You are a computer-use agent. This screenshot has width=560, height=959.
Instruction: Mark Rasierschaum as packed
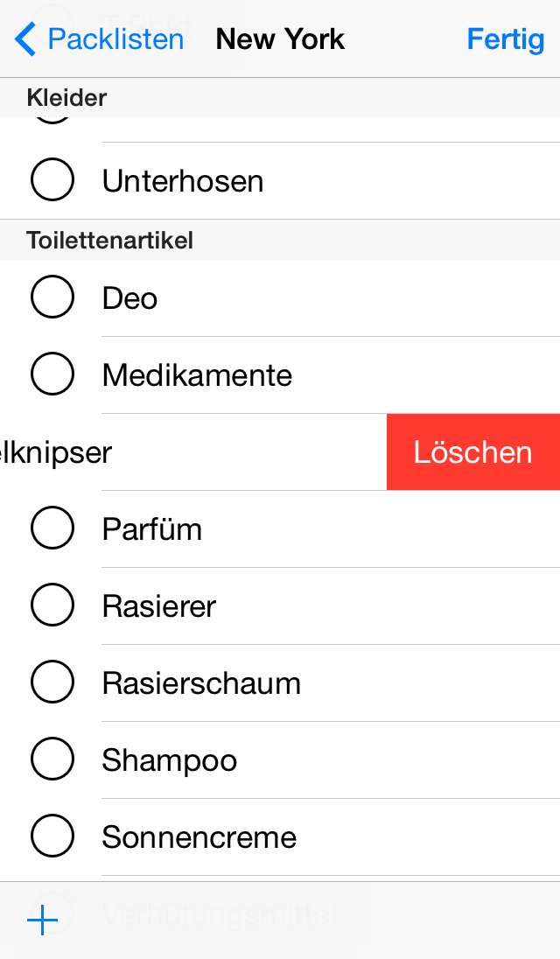coord(52,683)
